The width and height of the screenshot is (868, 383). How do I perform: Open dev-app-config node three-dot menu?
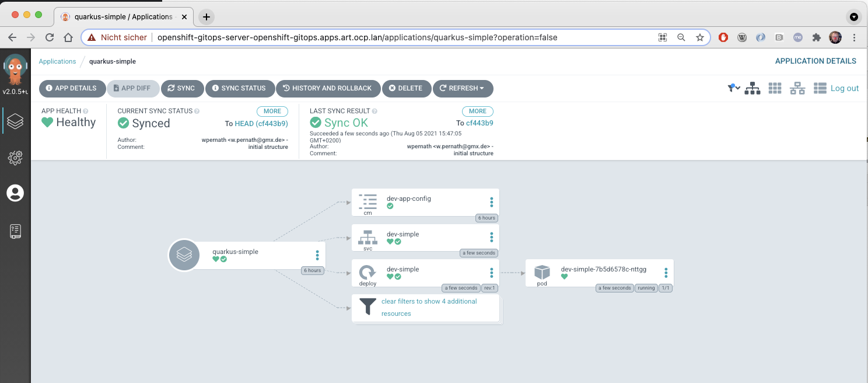pyautogui.click(x=492, y=202)
